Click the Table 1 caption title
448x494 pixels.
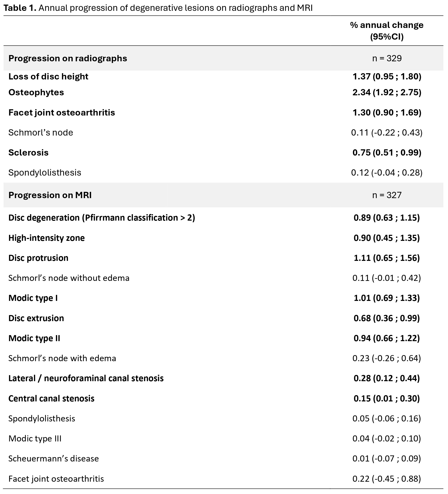tap(158, 8)
